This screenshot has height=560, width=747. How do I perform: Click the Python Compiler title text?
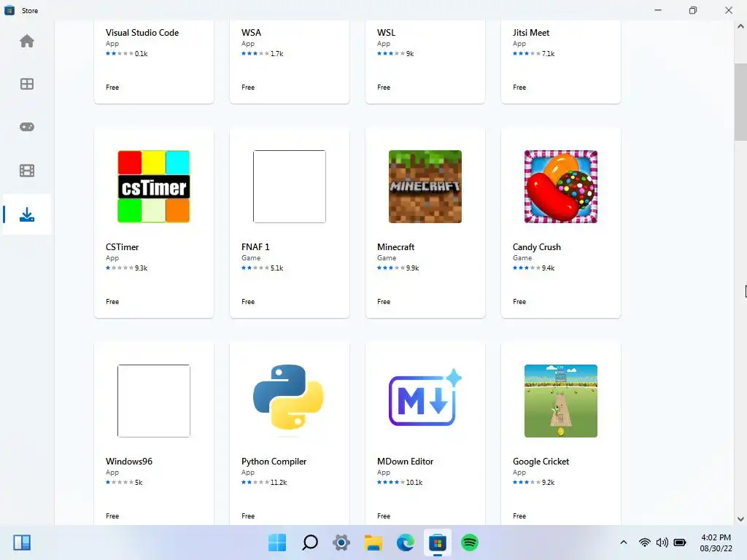click(274, 462)
